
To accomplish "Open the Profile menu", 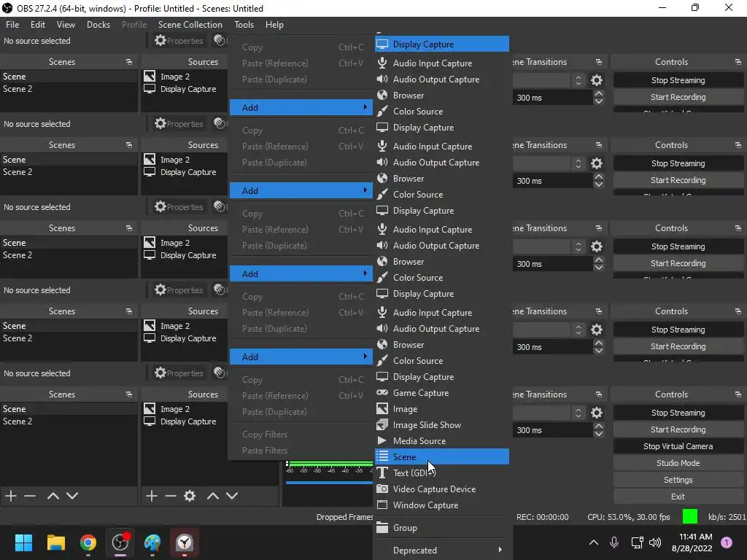I will (x=134, y=25).
